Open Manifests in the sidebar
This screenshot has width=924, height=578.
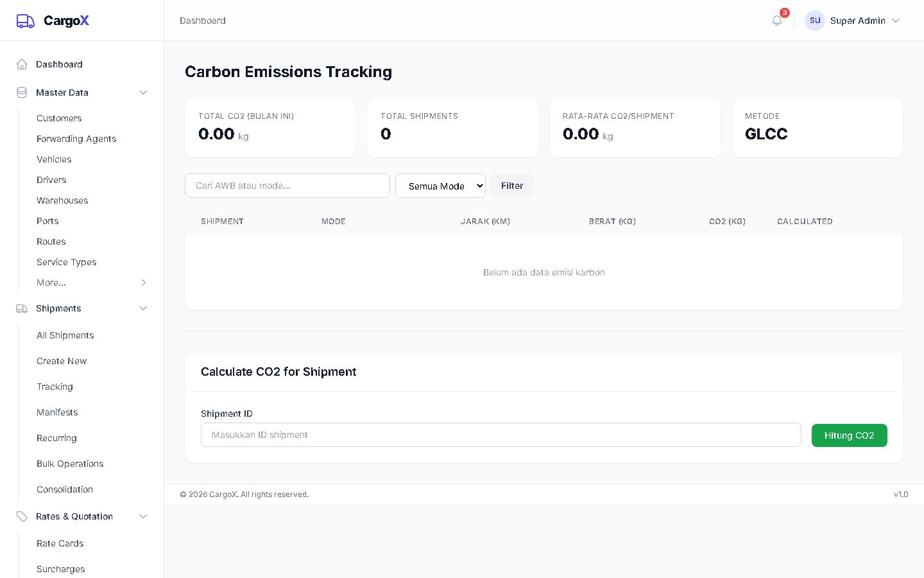(57, 412)
